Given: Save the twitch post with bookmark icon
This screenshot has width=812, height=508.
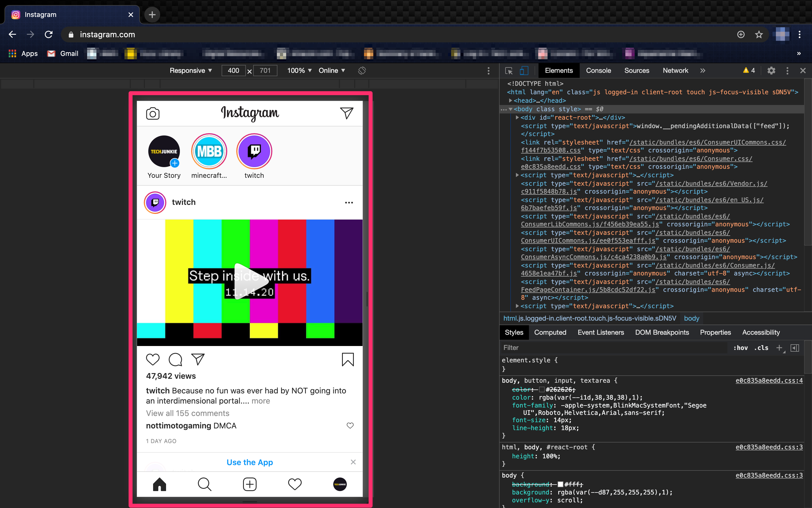Looking at the screenshot, I should [348, 360].
